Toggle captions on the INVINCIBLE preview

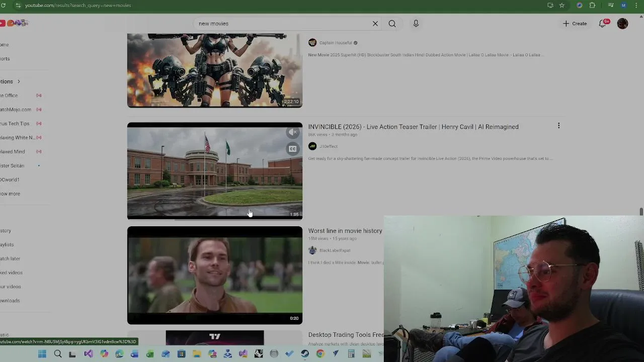(293, 149)
